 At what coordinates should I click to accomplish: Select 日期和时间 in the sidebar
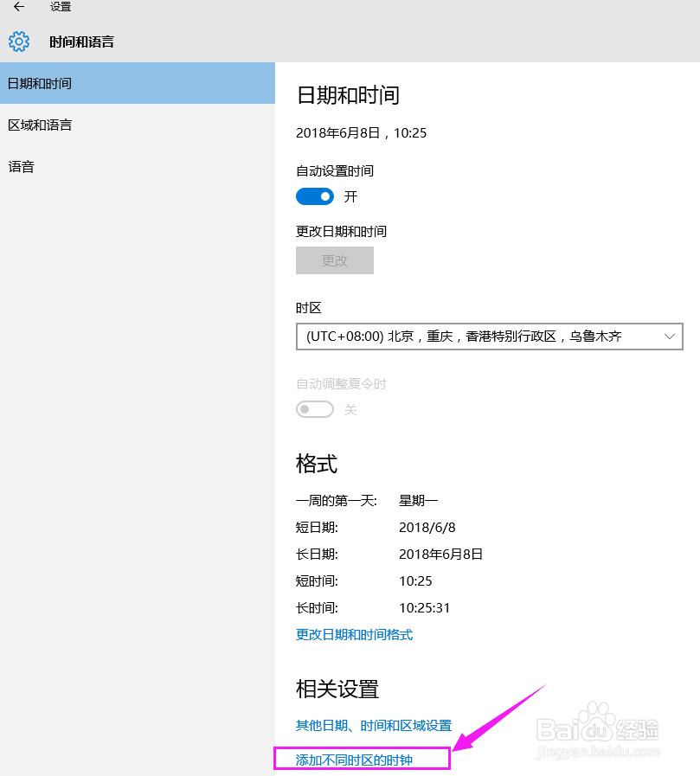[39, 83]
